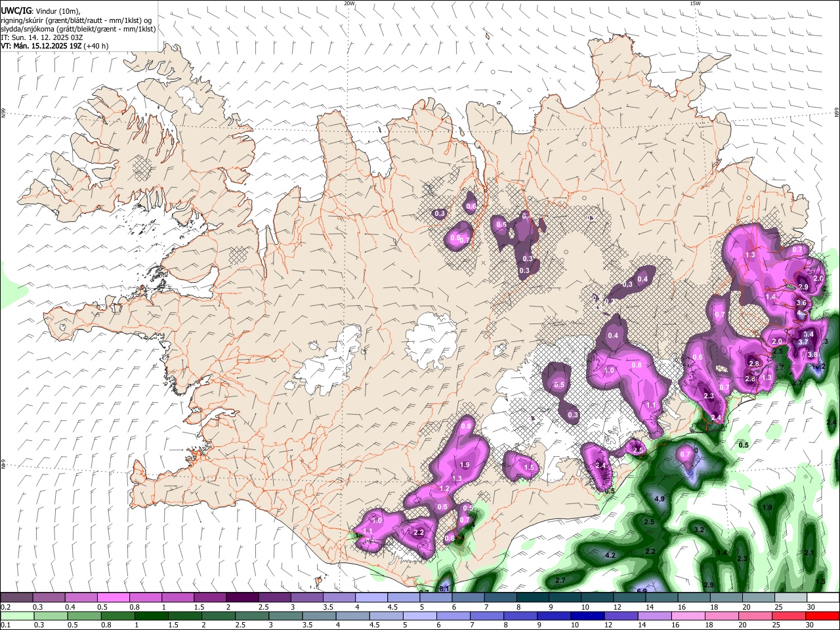Click the "UWC/IG" title text
Image resolution: width=840 pixels, height=630 pixels.
click(x=15, y=10)
